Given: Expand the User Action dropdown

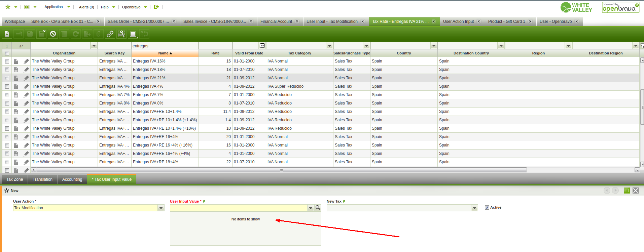Looking at the screenshot, I should click(161, 208).
